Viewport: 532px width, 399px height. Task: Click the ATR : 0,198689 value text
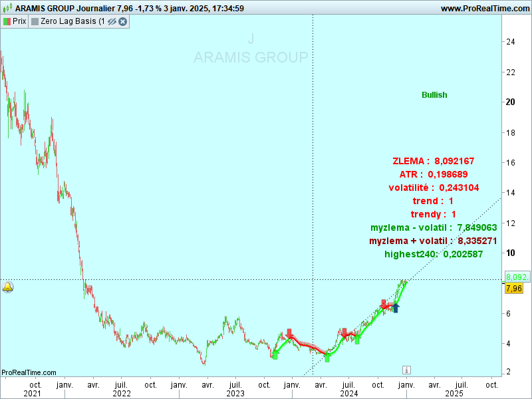click(434, 174)
